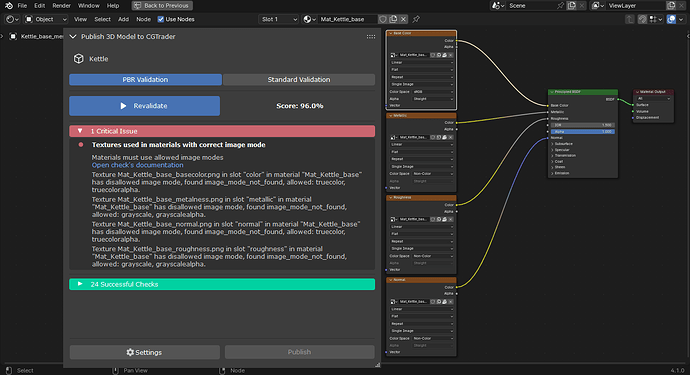
Task: Click the play icon on the Revalidate button
Action: (x=123, y=106)
